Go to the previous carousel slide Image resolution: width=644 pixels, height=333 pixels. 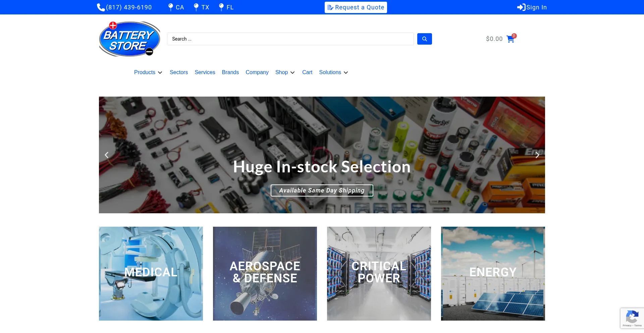point(107,155)
